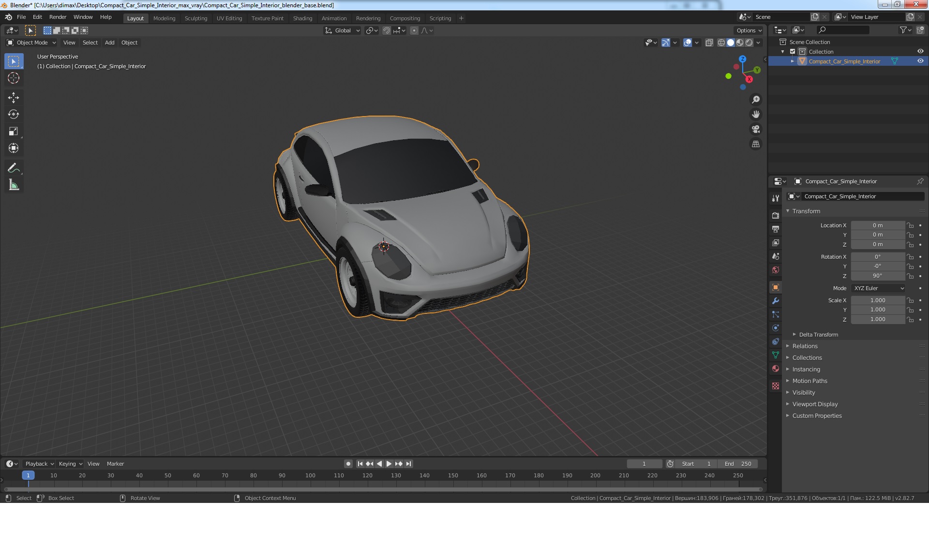Viewport: 929px width, 560px height.
Task: Play animation forward
Action: click(x=389, y=464)
